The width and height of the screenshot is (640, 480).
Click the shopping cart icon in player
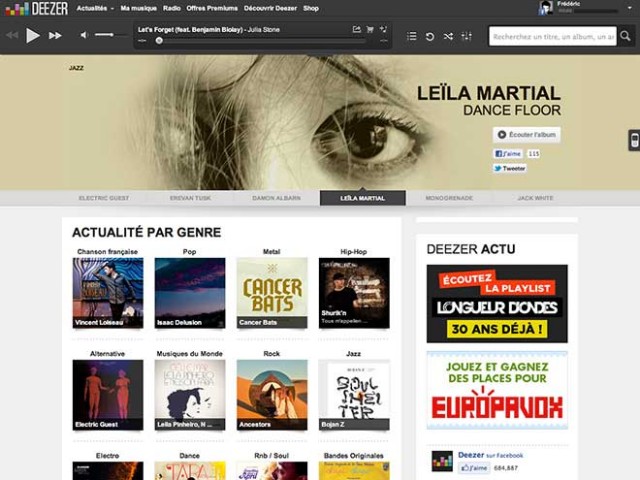(x=370, y=29)
